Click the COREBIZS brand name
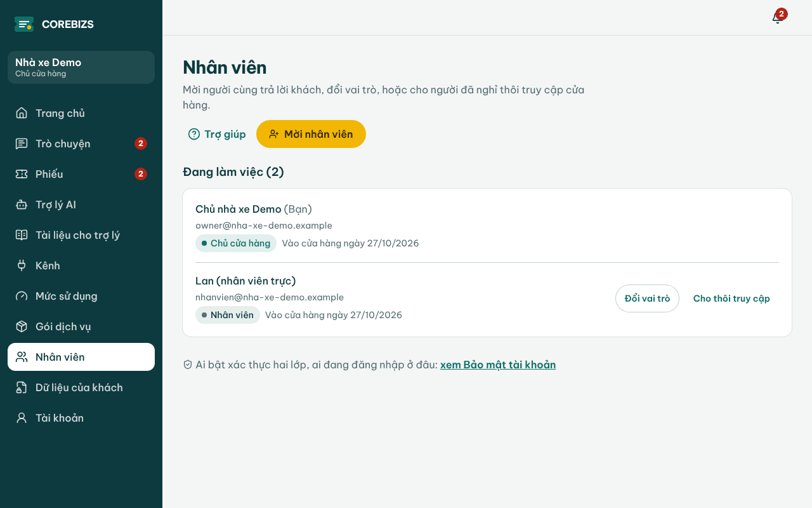Viewport: 812px width, 508px height. pos(68,24)
